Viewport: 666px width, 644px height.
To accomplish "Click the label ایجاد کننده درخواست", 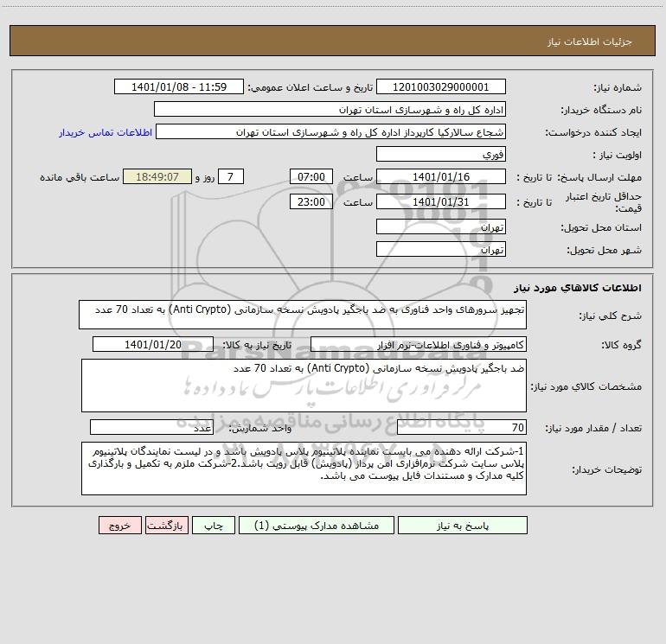I will (x=593, y=133).
